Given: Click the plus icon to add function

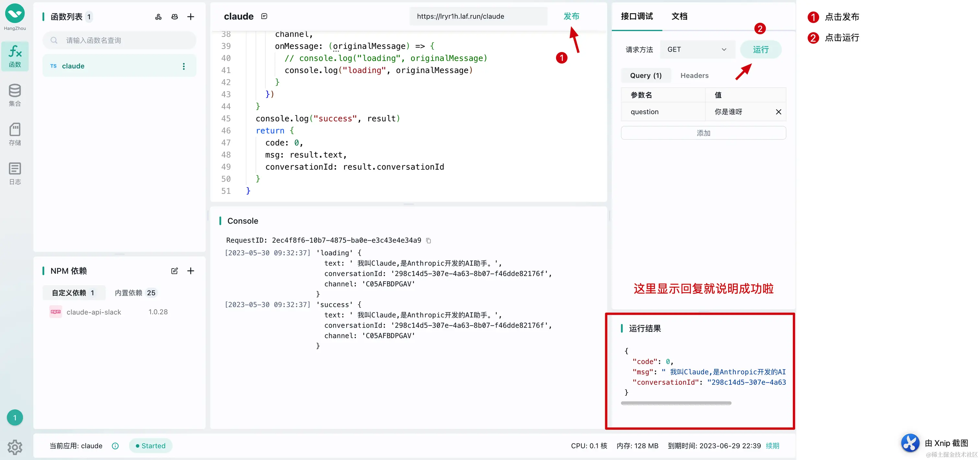Looking at the screenshot, I should (191, 17).
